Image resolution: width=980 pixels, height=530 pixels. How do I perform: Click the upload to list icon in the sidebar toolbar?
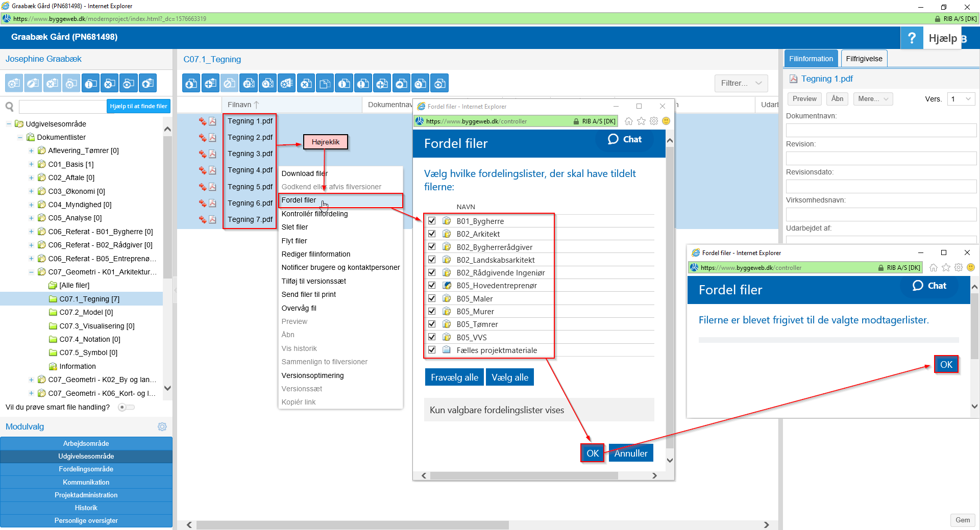(147, 83)
